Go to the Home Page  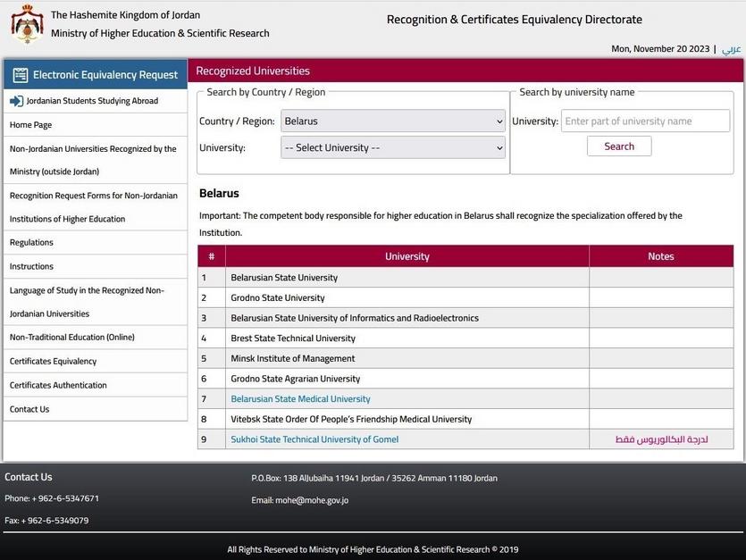[30, 125]
